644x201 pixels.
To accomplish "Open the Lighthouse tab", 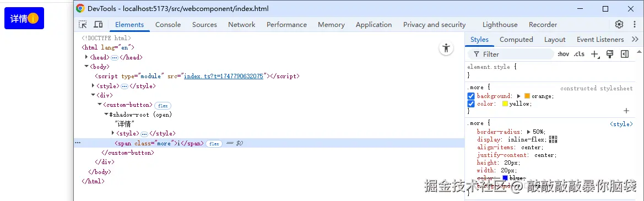I will (x=500, y=25).
